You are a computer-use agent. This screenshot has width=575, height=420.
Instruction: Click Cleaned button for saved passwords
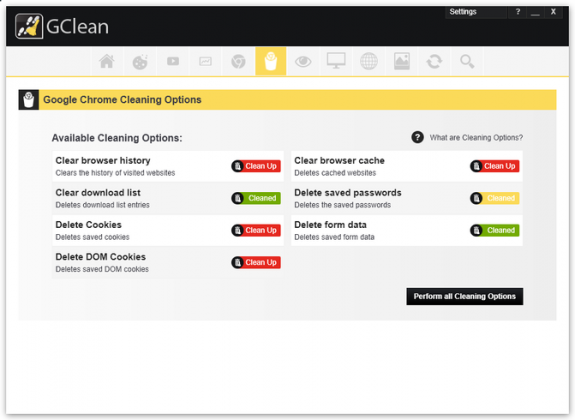[495, 198]
